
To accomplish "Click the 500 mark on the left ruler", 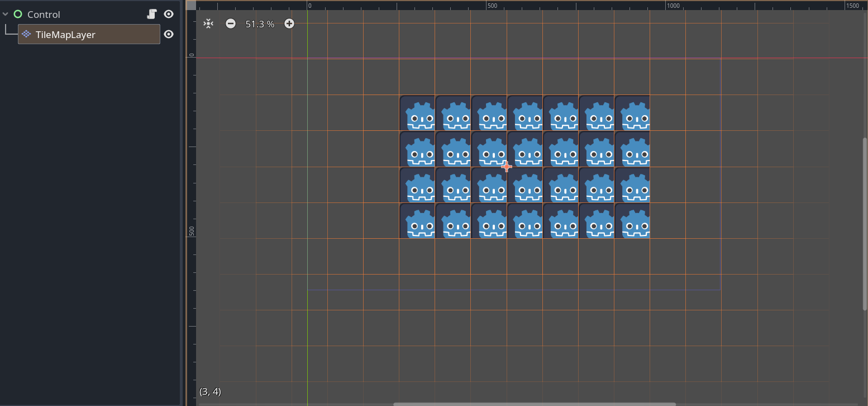I will [192, 231].
